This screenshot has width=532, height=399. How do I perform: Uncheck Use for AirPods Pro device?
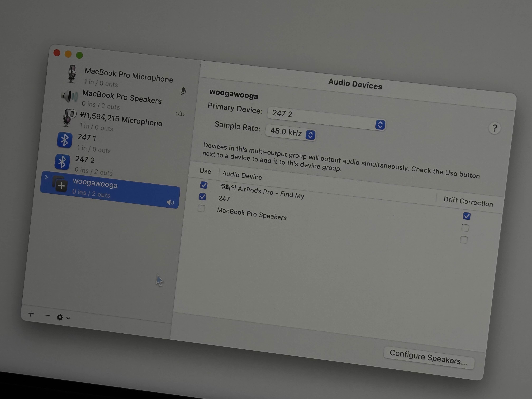pyautogui.click(x=204, y=185)
